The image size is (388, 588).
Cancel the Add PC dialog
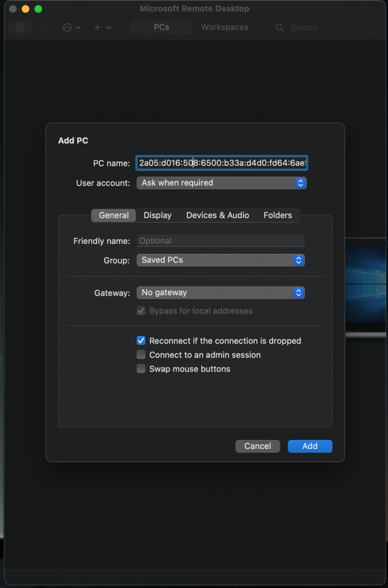[258, 446]
